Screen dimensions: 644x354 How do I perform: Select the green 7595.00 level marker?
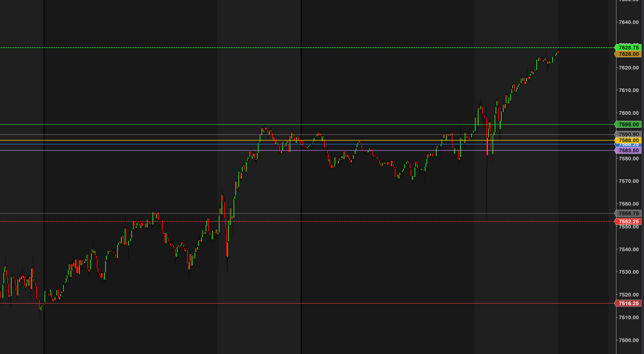[x=628, y=124]
